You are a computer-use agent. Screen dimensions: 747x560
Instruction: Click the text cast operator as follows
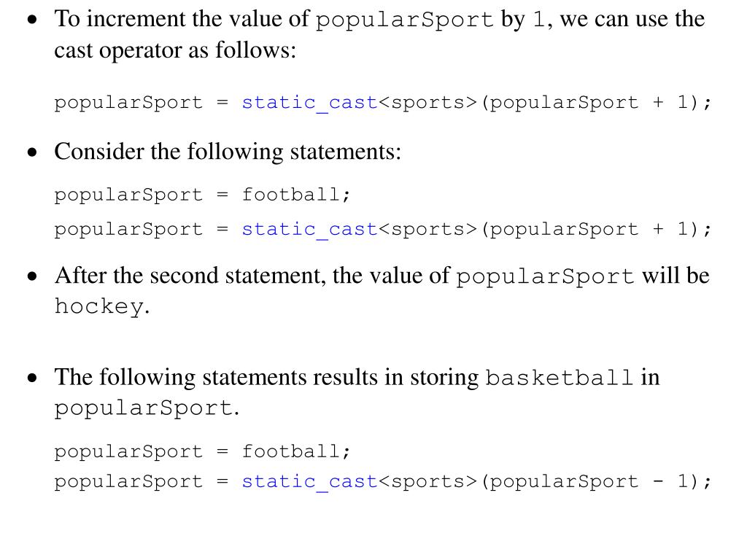click(175, 50)
